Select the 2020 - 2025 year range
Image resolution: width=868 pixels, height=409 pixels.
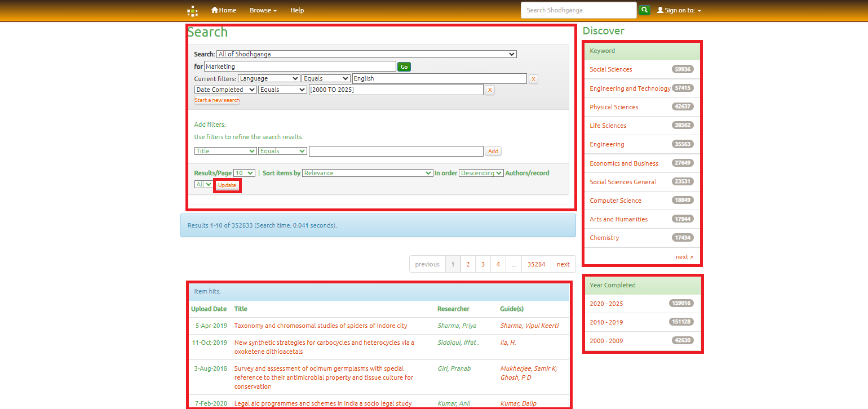606,304
